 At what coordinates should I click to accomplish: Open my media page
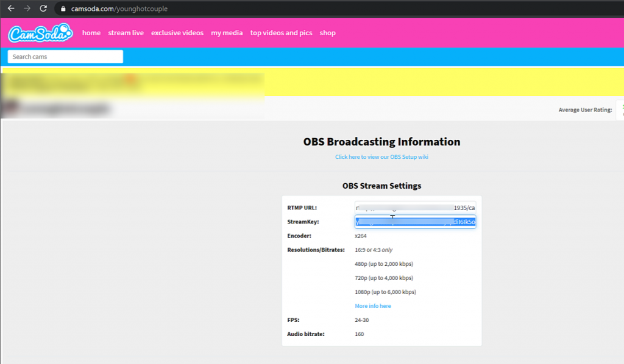[227, 33]
